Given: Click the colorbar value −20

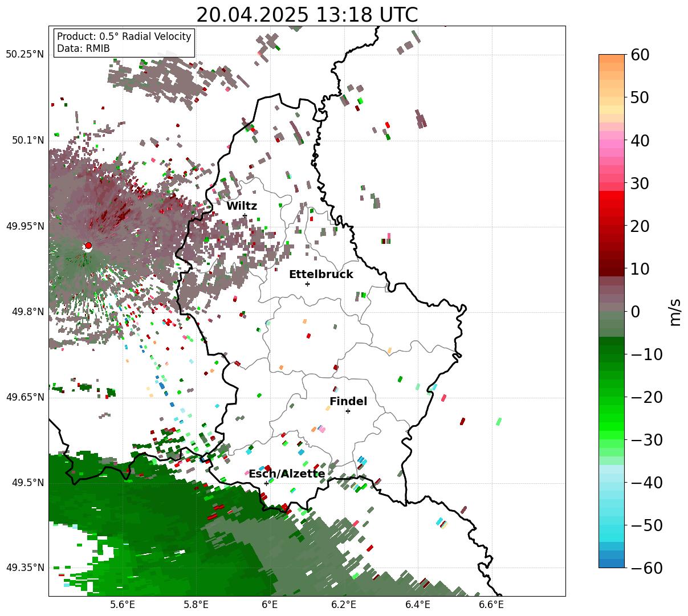Looking at the screenshot, I should click(x=646, y=397).
